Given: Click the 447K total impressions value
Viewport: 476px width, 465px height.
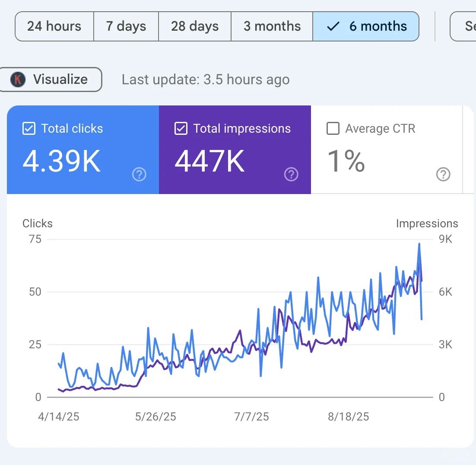Looking at the screenshot, I should [x=209, y=161].
